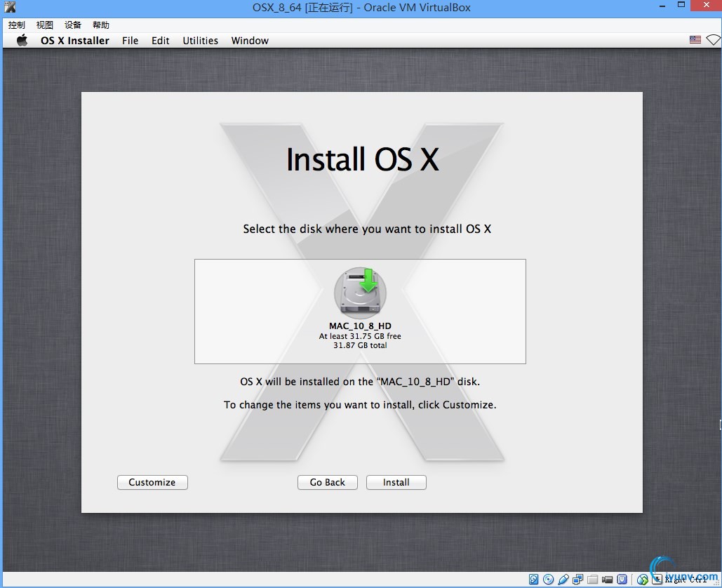
Task: Click the VirtualBox window title icon
Action: click(x=10, y=7)
